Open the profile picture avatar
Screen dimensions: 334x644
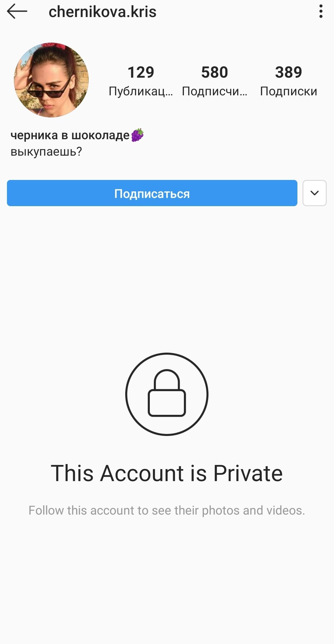click(x=51, y=80)
